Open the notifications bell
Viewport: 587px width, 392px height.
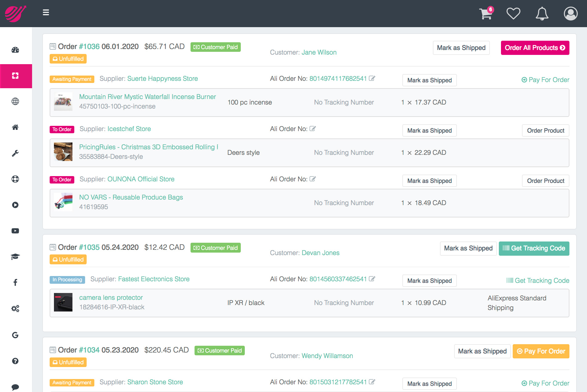click(542, 14)
